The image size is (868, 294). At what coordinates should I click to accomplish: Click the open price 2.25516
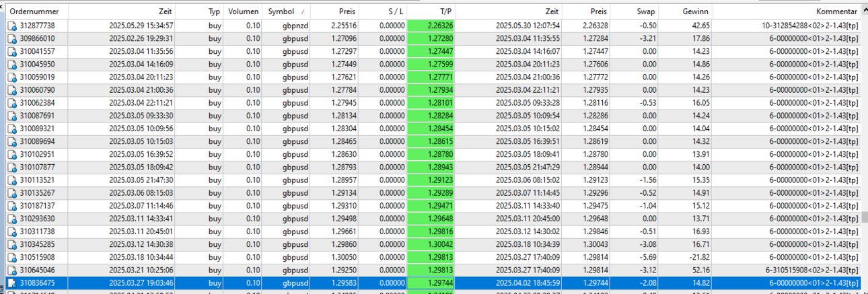(x=344, y=26)
